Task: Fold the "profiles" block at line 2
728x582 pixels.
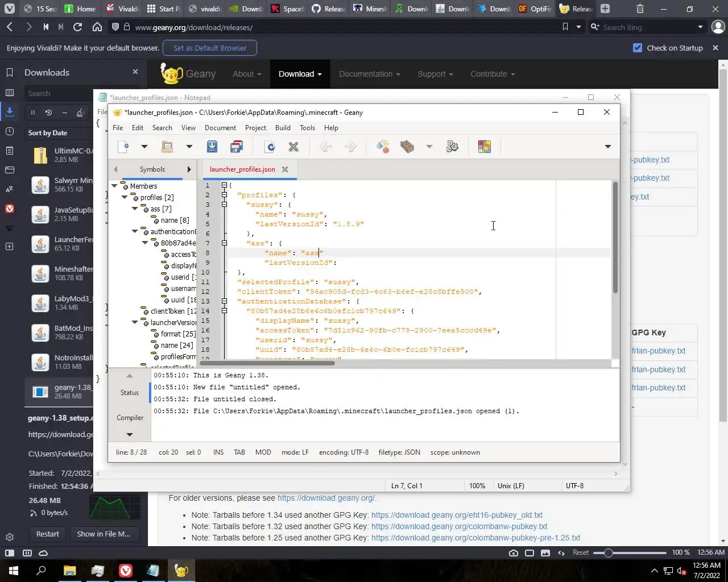Action: tap(224, 195)
